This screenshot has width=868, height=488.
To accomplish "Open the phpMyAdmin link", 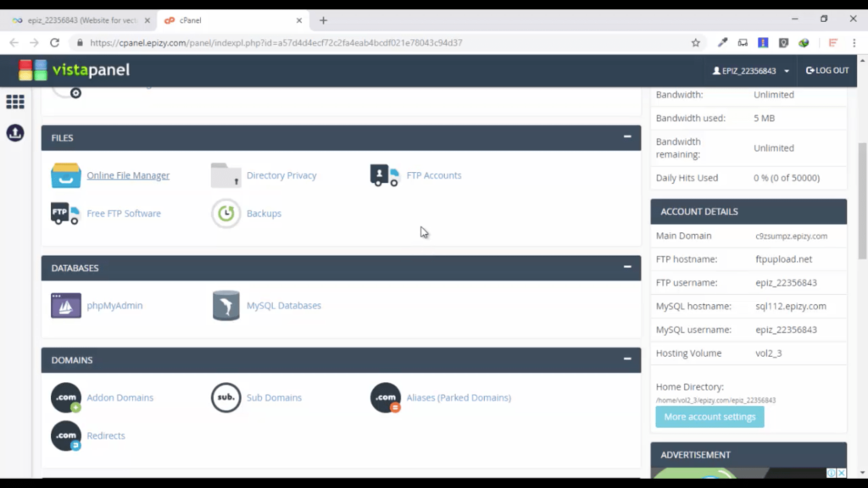I will click(x=114, y=305).
